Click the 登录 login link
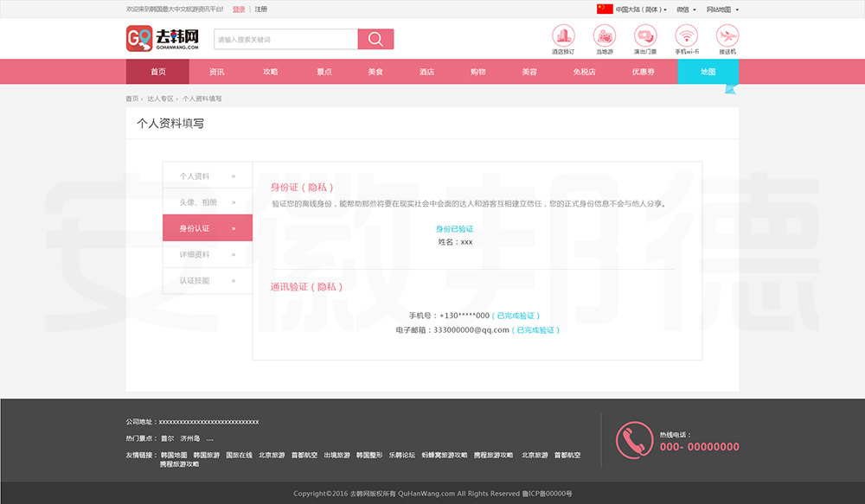The width and height of the screenshot is (865, 504). pyautogui.click(x=239, y=10)
